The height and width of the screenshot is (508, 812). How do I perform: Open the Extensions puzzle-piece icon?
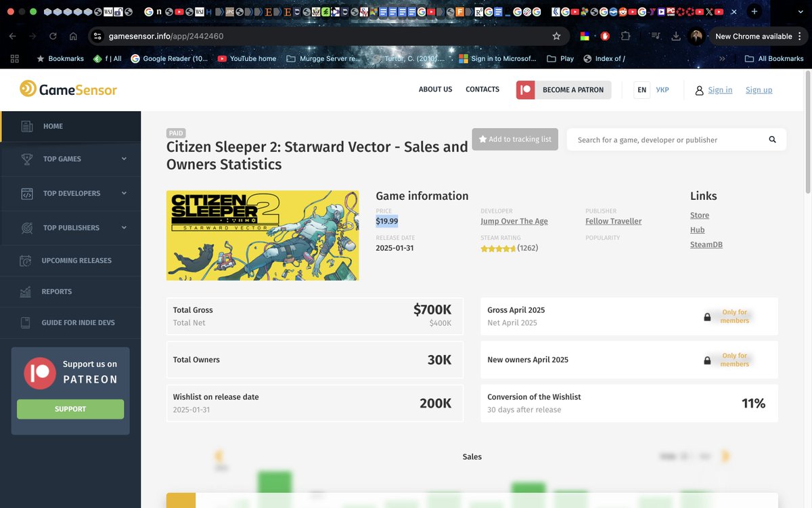pyautogui.click(x=625, y=36)
